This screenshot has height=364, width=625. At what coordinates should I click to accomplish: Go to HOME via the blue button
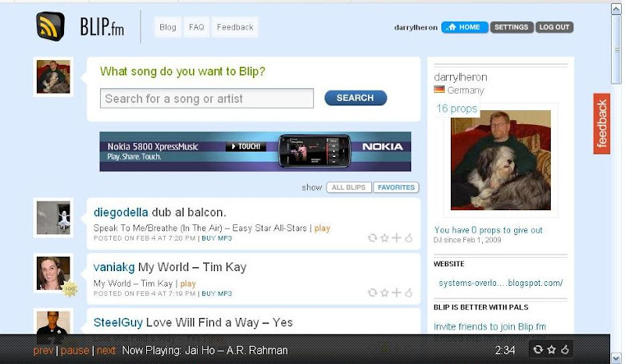tap(465, 27)
